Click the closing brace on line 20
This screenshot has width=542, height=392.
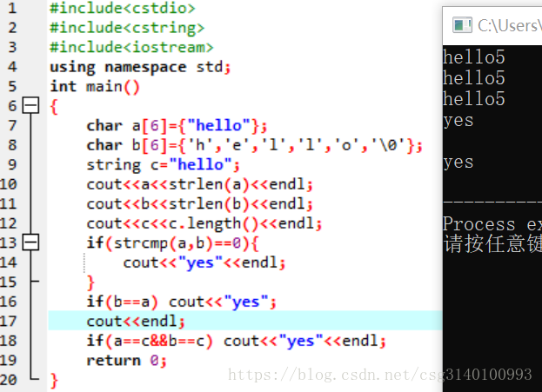54,381
